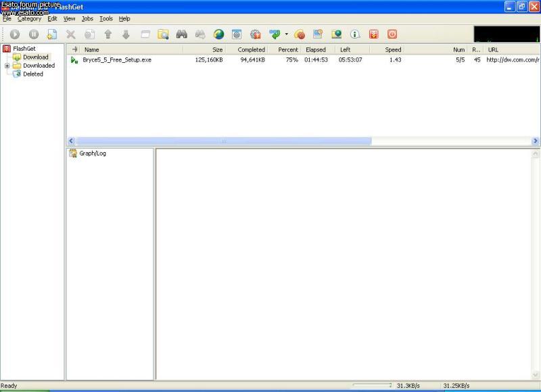This screenshot has width=541, height=392.
Task: Click the greyed binoculars Find Next icon
Action: (200, 34)
